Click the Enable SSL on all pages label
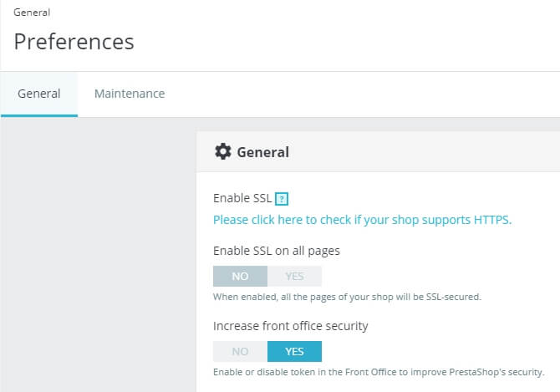 277,250
